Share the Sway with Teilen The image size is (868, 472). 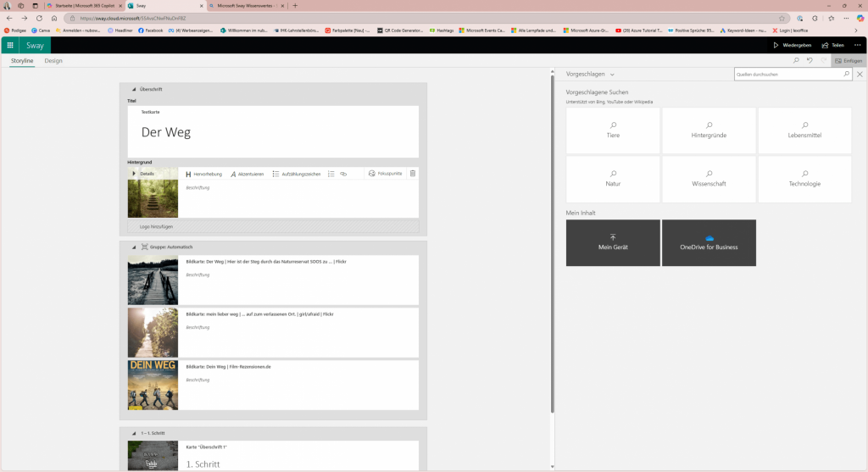(833, 46)
